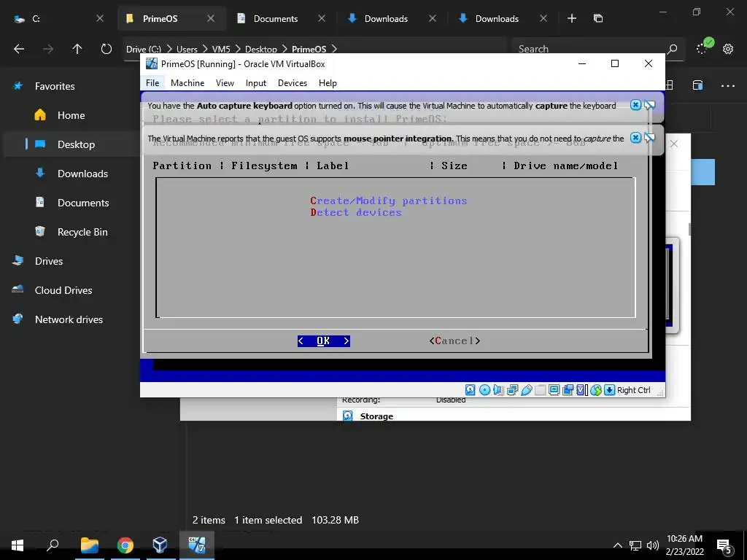Open Home in the sidebar
This screenshot has height=560, width=747.
(71, 115)
